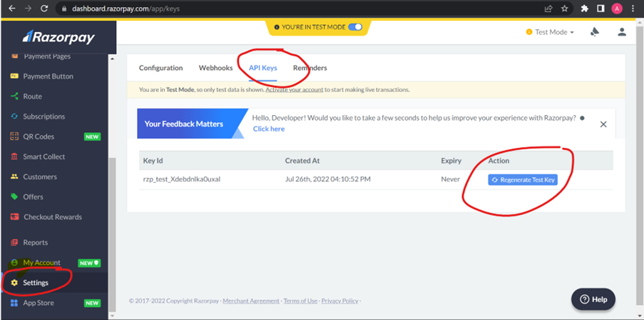Viewport: 644px width, 320px height.
Task: Click the Key Id column header
Action: click(x=153, y=161)
